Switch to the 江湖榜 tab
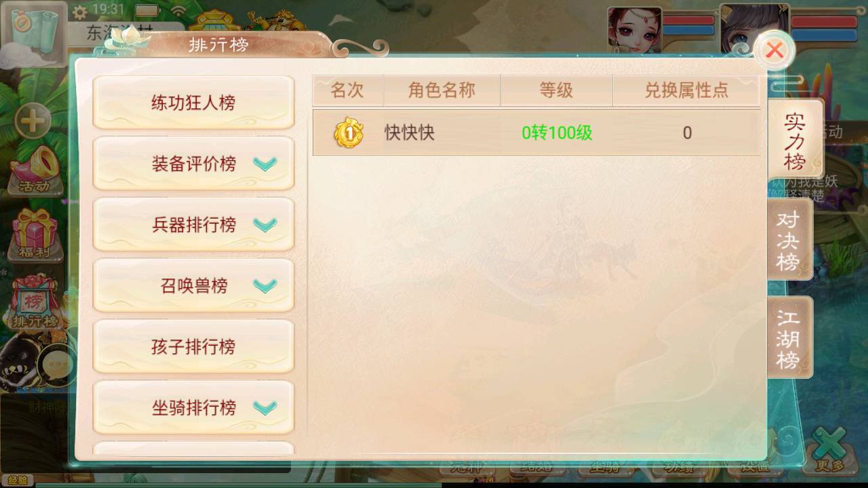The height and width of the screenshot is (488, 868). click(x=790, y=338)
